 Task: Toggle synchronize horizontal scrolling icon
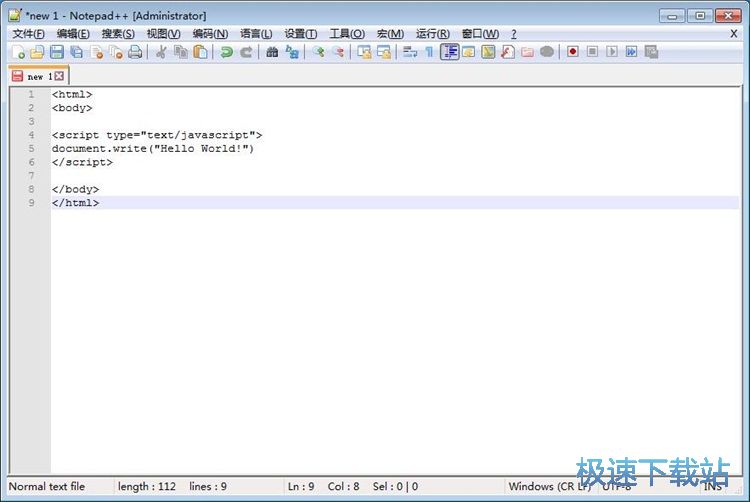pyautogui.click(x=384, y=52)
